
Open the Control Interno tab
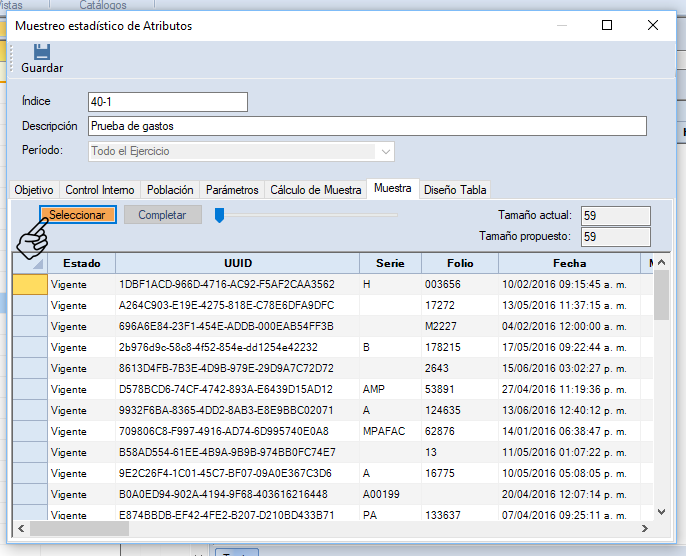click(x=99, y=190)
